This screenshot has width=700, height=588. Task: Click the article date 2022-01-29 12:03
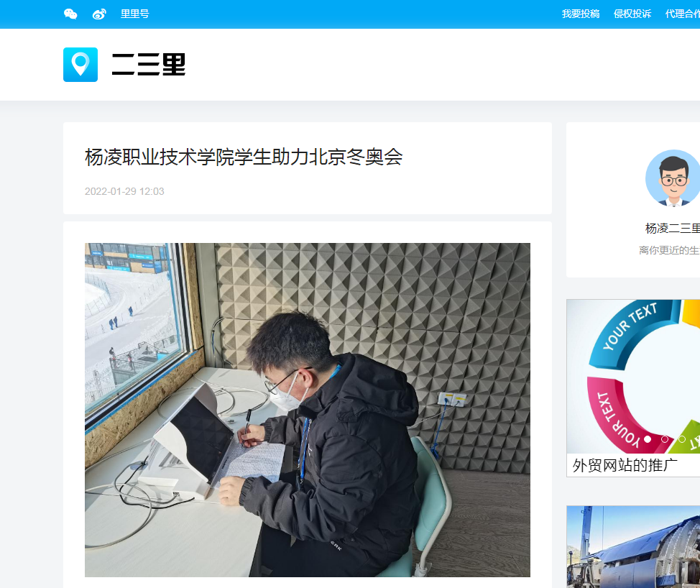(124, 191)
